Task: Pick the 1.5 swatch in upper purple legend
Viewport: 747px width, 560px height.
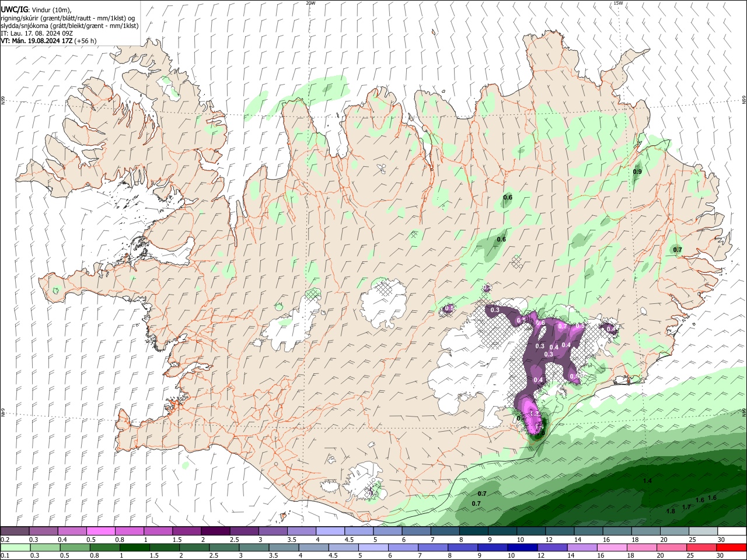Action: pos(187,531)
